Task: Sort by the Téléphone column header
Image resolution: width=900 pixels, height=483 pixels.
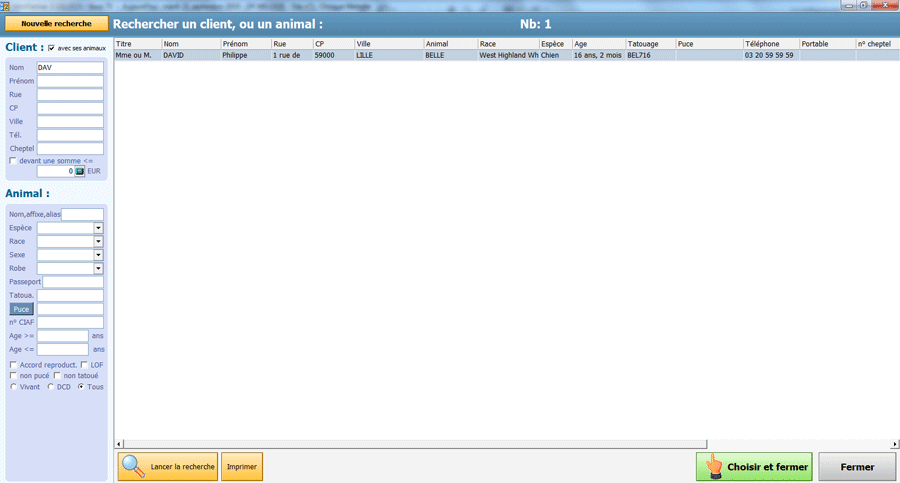Action: [x=771, y=44]
